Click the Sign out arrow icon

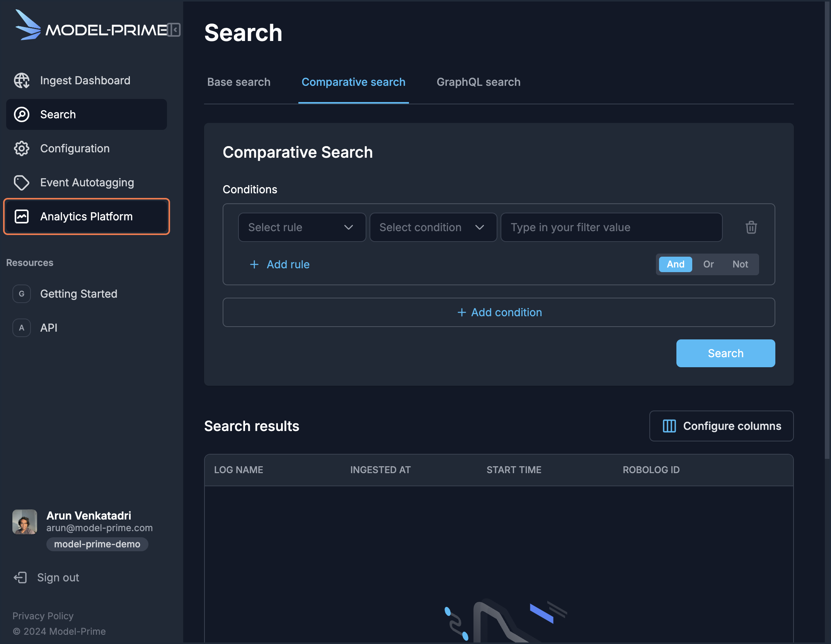tap(20, 578)
